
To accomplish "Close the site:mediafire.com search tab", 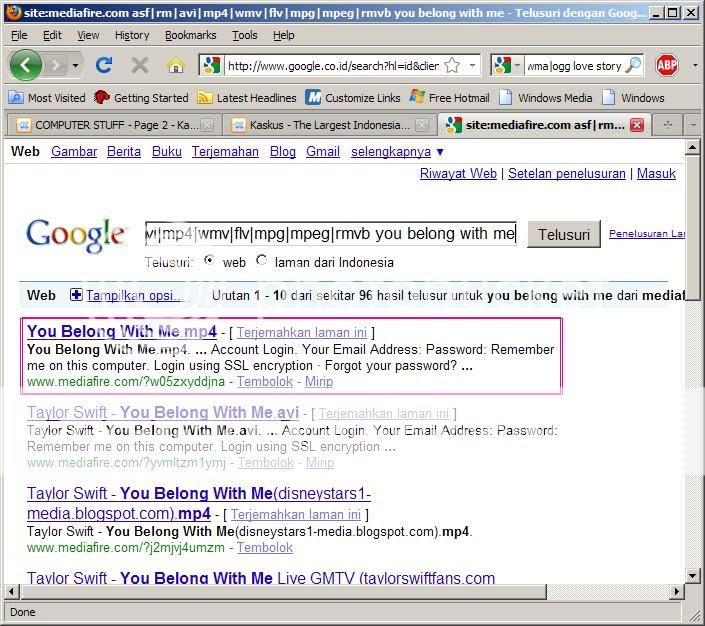I will coord(637,125).
